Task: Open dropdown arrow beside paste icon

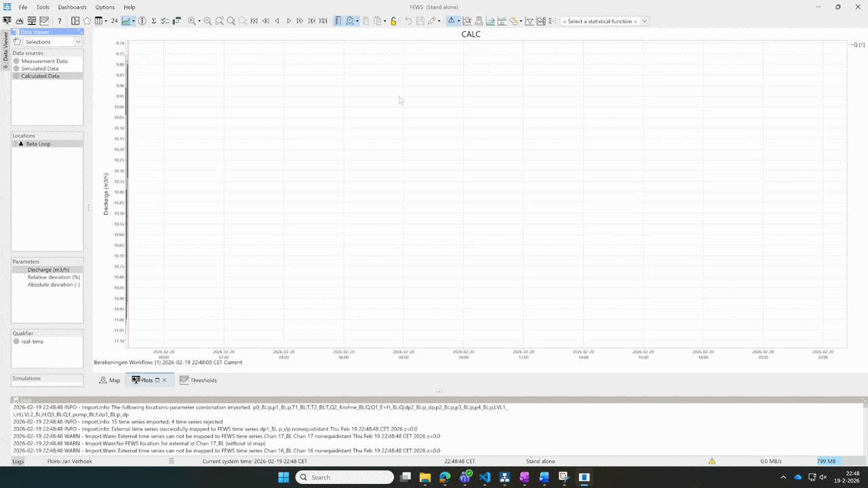Action: (x=384, y=21)
